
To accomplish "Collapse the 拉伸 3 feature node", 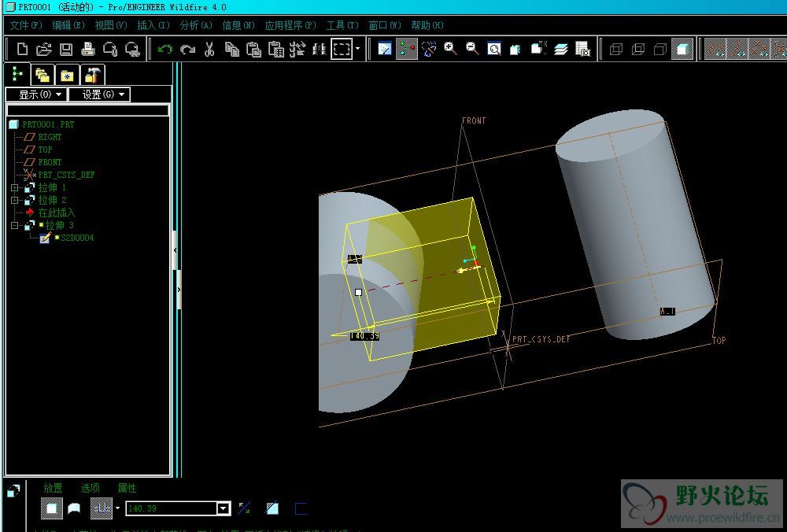I will point(14,225).
